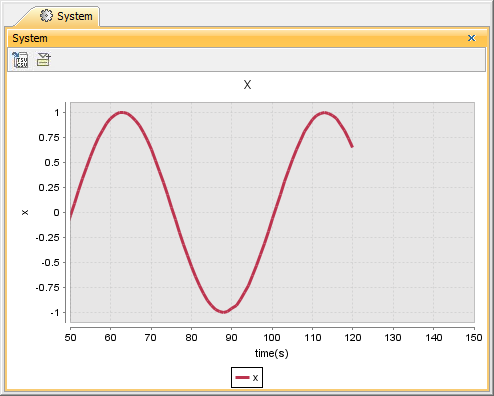Click the export to CSV icon
The image size is (494, 396).
pyautogui.click(x=20, y=60)
